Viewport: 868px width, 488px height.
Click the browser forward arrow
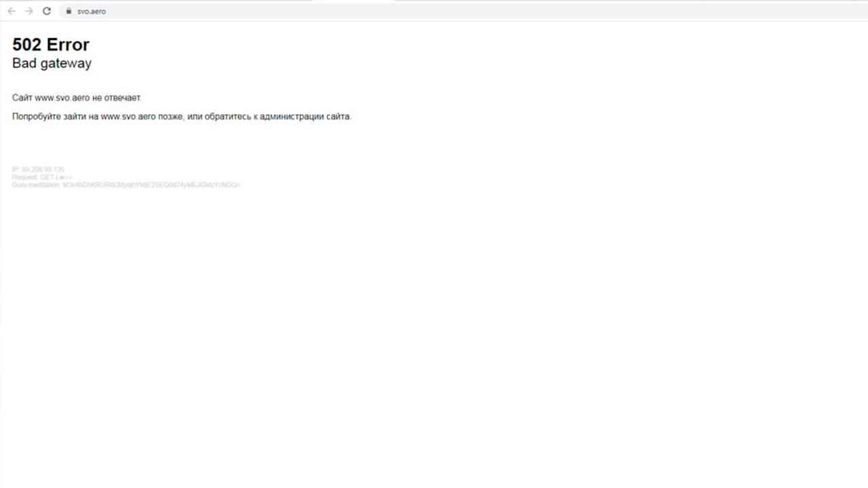pyautogui.click(x=29, y=11)
